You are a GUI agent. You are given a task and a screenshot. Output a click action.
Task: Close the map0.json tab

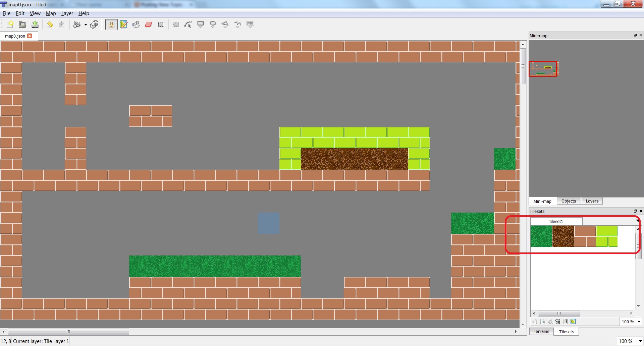[x=30, y=36]
